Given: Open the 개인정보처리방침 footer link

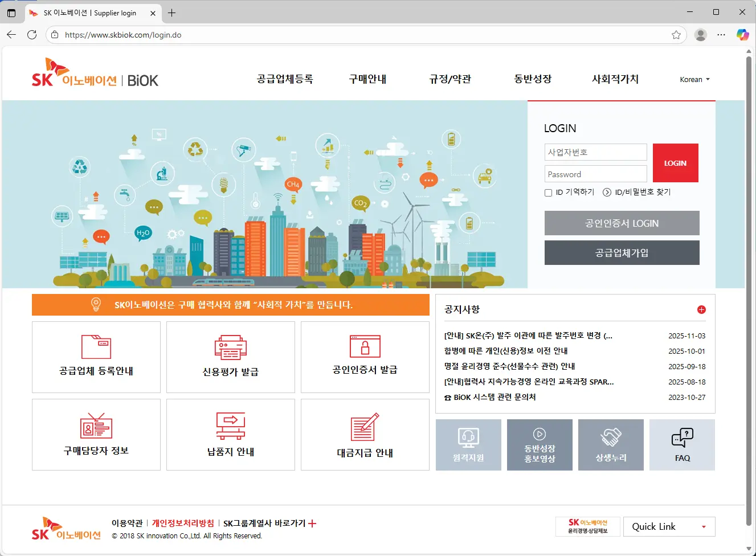Looking at the screenshot, I should (183, 523).
